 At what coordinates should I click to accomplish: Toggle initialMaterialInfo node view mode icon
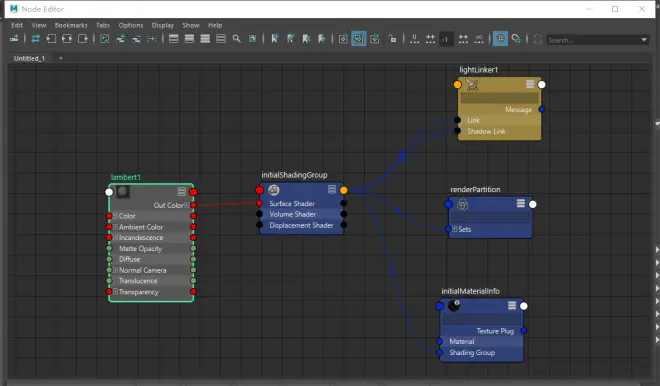coord(512,306)
